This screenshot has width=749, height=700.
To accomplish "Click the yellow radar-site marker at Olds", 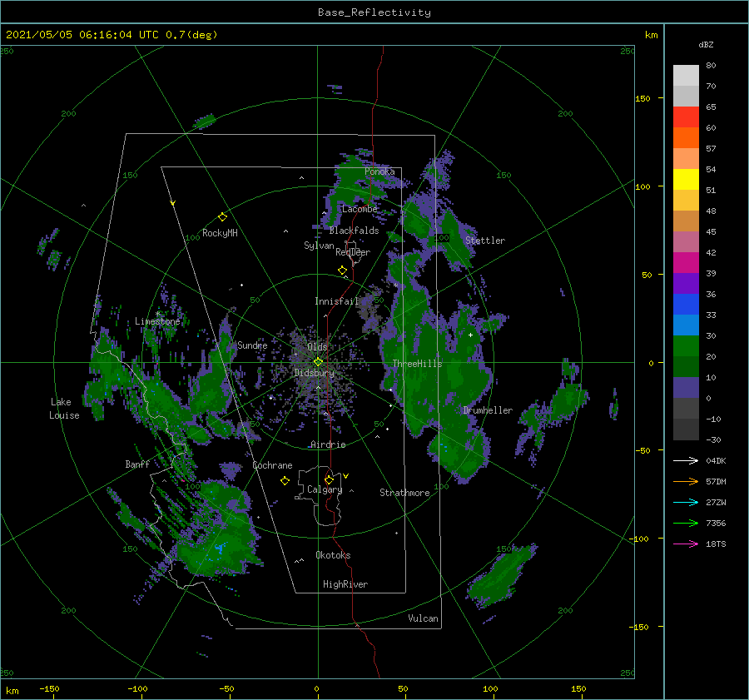I will [x=318, y=362].
